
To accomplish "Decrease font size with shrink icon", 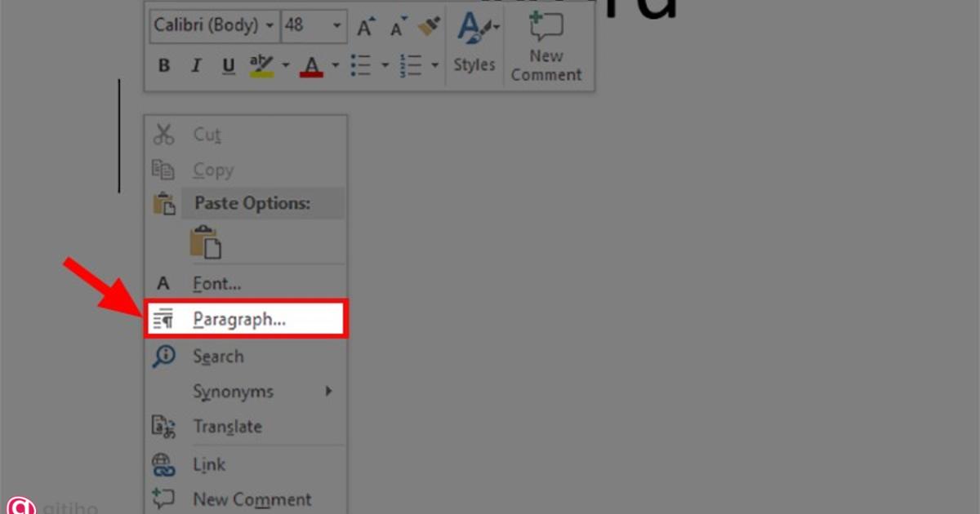I will click(x=399, y=28).
